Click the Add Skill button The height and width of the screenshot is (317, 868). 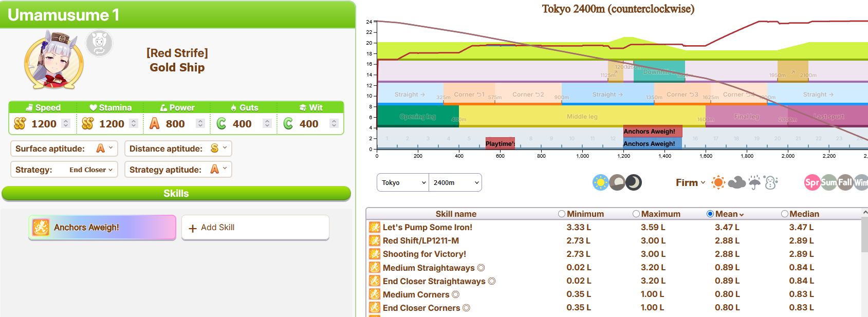coord(255,228)
